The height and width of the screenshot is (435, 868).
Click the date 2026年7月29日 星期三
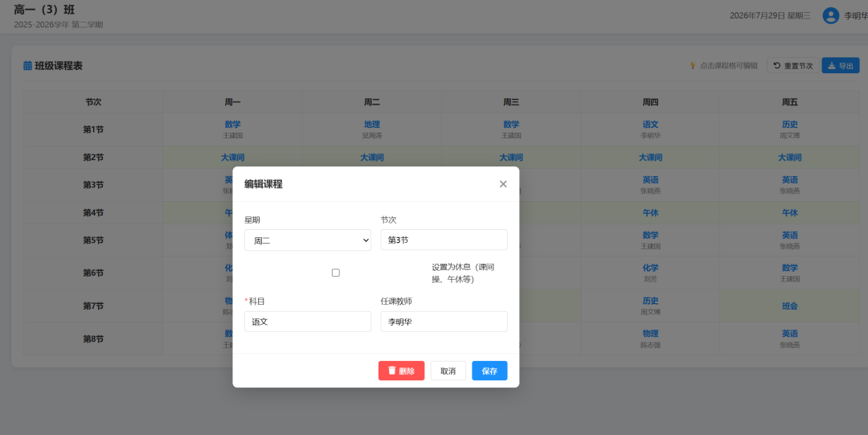click(770, 15)
